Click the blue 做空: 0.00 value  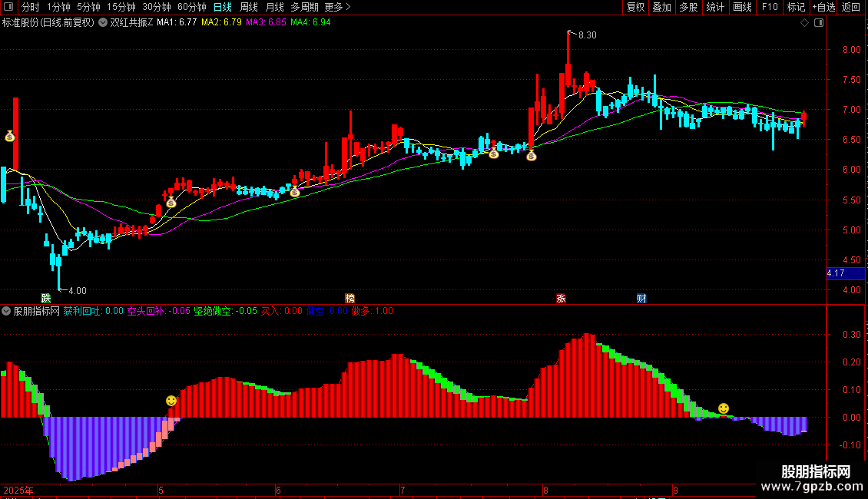point(327,311)
